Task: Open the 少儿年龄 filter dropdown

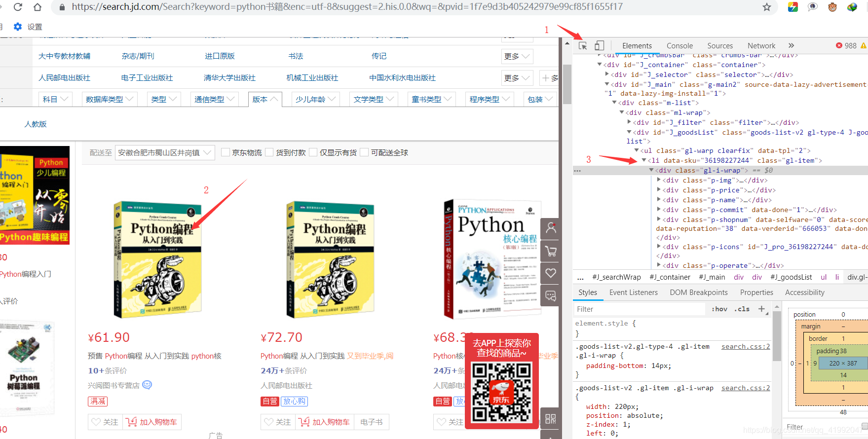Action: tap(316, 99)
